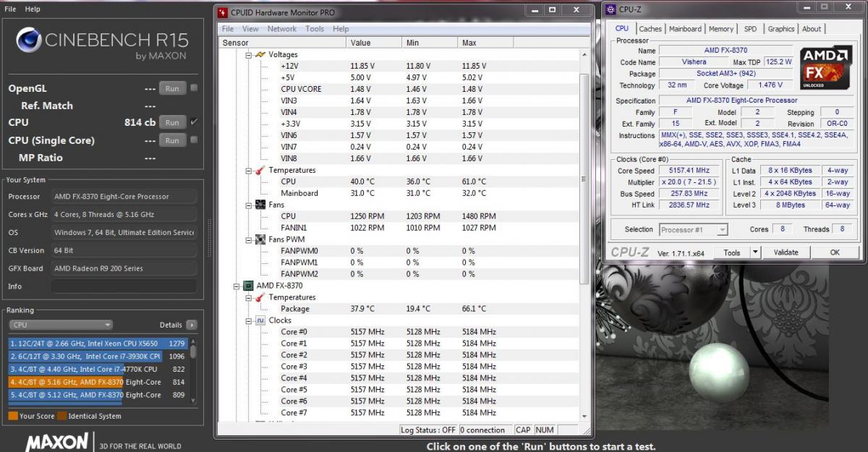Open the Hardware Monitor File menu

pyautogui.click(x=228, y=29)
